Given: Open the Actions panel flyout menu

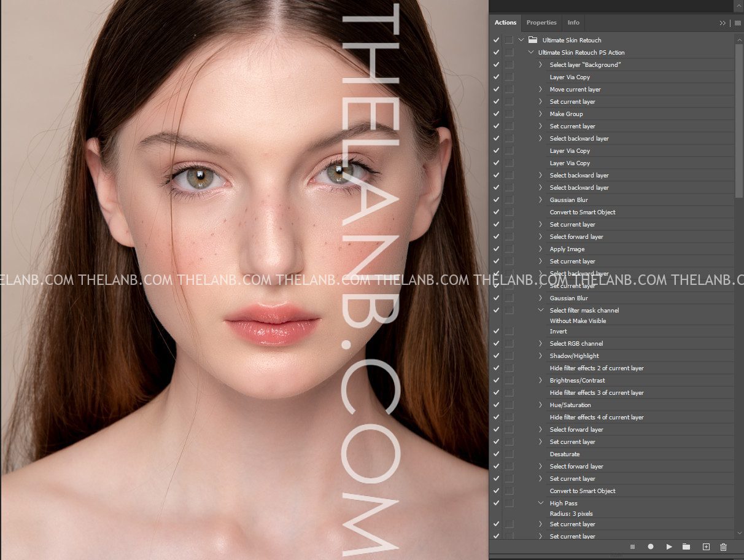Looking at the screenshot, I should click(x=738, y=23).
